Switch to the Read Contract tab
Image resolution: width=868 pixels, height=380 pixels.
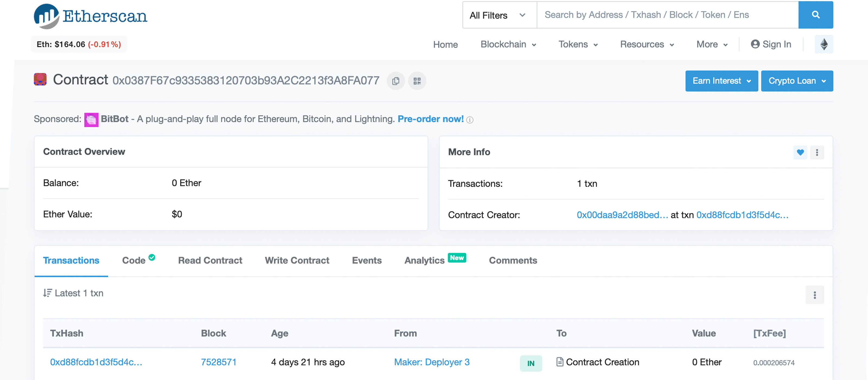pyautogui.click(x=210, y=260)
